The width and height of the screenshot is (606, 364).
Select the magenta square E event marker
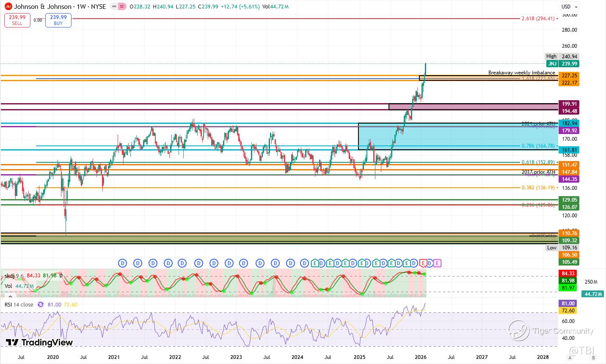438,263
